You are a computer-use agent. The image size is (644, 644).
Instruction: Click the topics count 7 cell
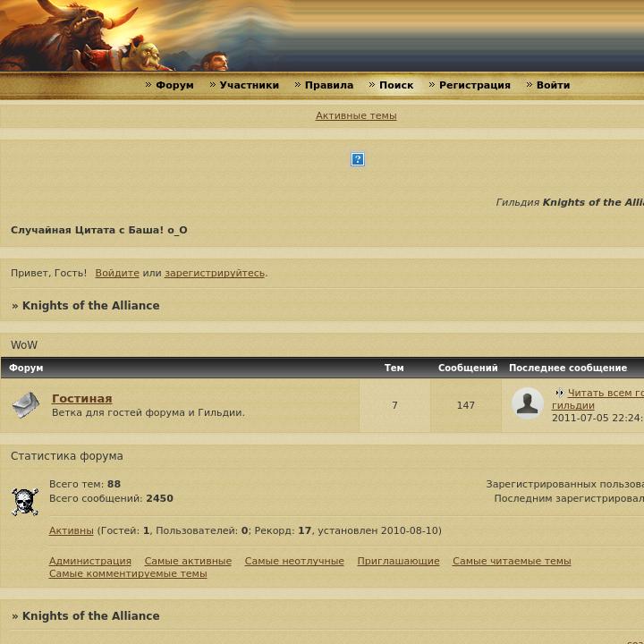pos(394,405)
